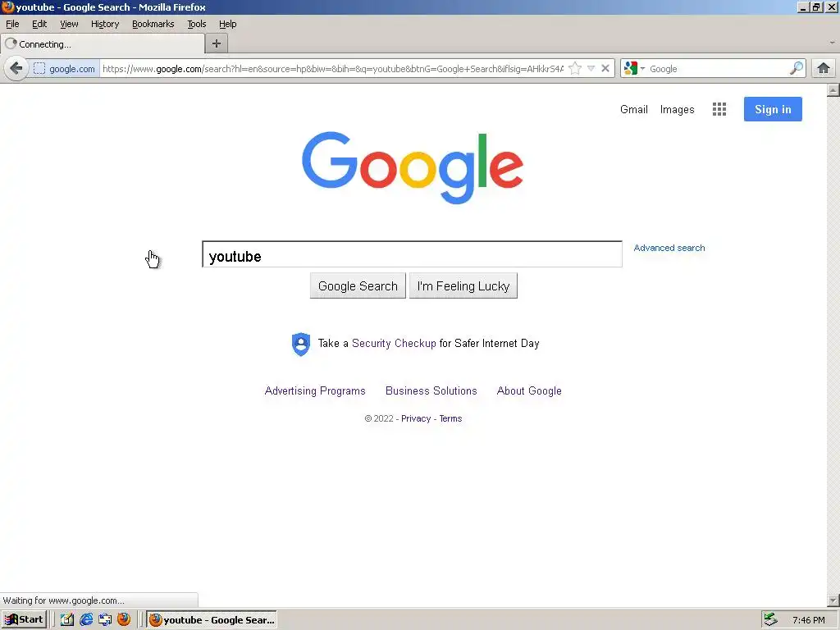The width and height of the screenshot is (840, 630).
Task: Open the Bookmarks menu
Action: [x=153, y=24]
